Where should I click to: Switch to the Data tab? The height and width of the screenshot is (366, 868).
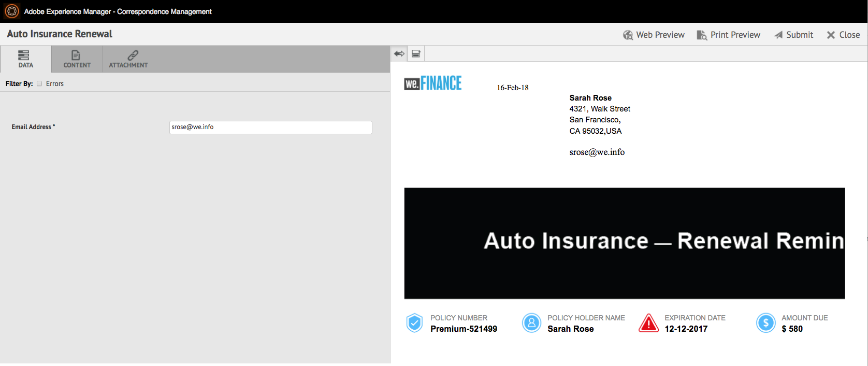[x=26, y=59]
